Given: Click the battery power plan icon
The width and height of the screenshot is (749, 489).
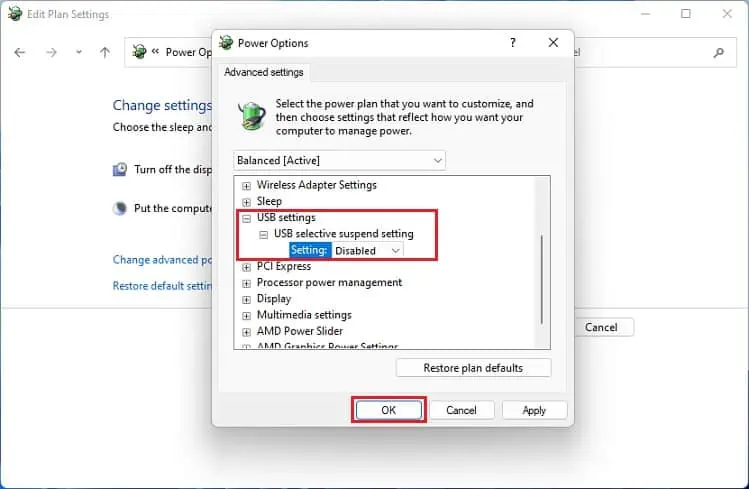Looking at the screenshot, I should coord(252,116).
